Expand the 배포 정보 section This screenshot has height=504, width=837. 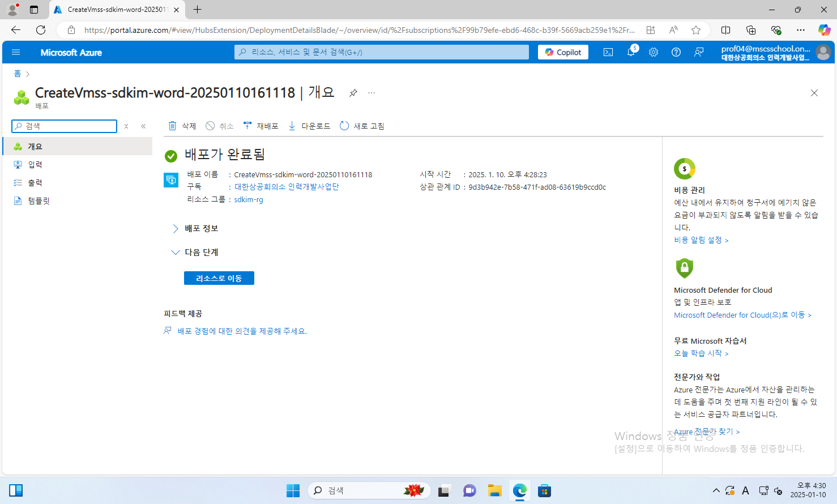[195, 228]
